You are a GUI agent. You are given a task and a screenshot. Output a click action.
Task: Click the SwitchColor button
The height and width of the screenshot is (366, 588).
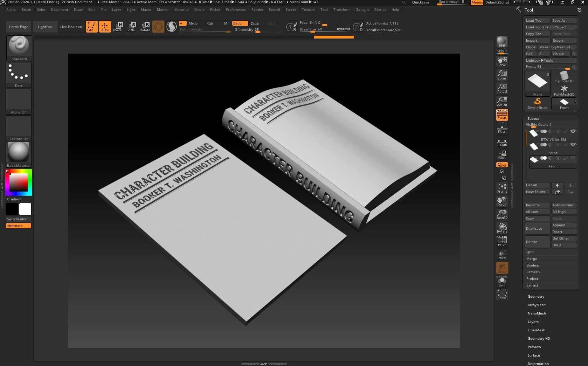tap(19, 219)
